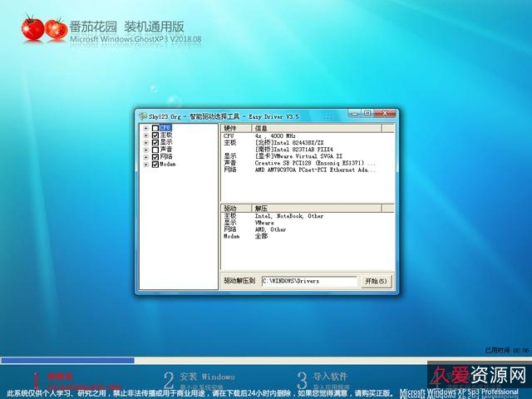Select the Intel 82371AB PIIX4 south bridge row
532x399 pixels.
(307, 150)
